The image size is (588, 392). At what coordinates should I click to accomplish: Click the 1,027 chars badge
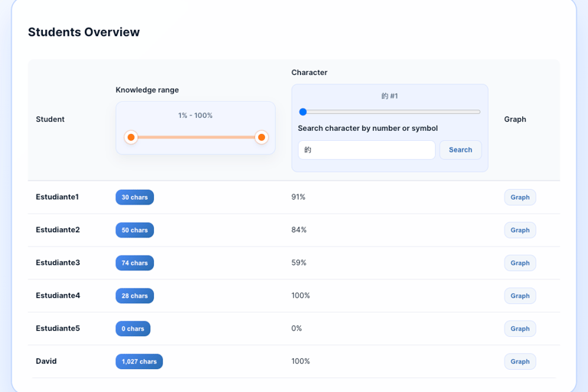pyautogui.click(x=139, y=361)
